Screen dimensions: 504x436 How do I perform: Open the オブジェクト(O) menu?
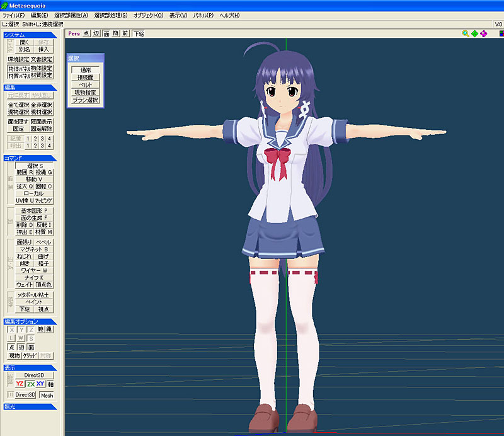(148, 15)
